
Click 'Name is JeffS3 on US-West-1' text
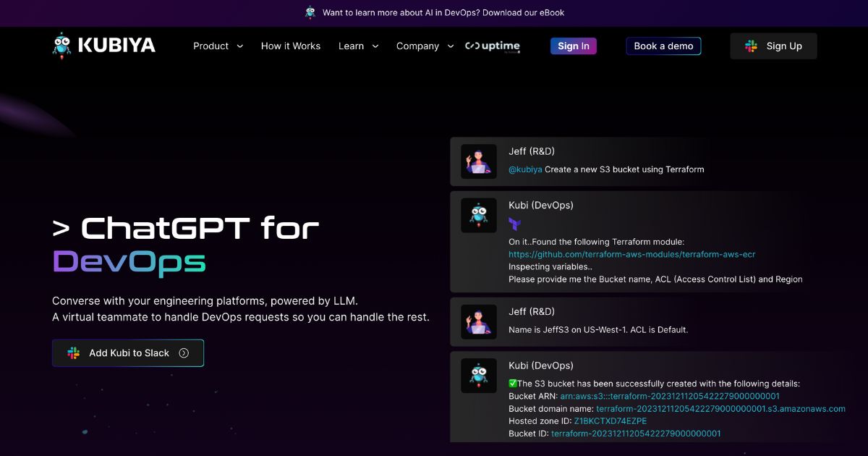click(x=598, y=330)
